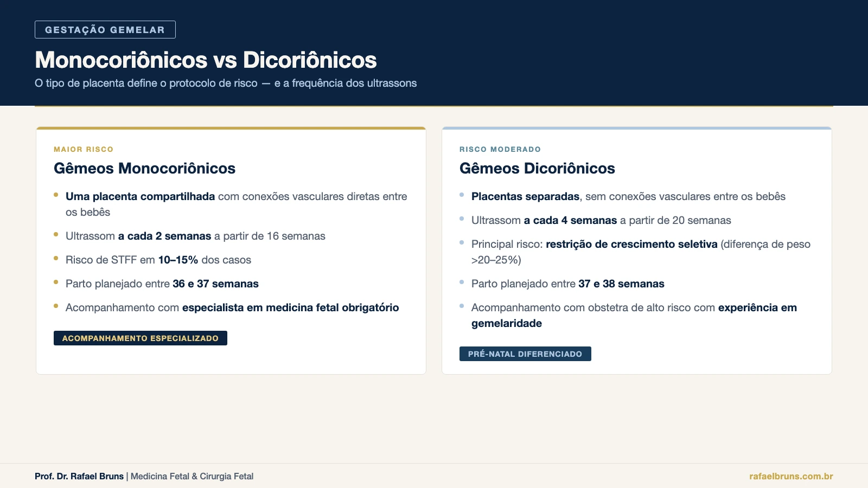Click the gold bullet beside Uma placenta compartilhada
The width and height of the screenshot is (868, 488).
[56, 194]
